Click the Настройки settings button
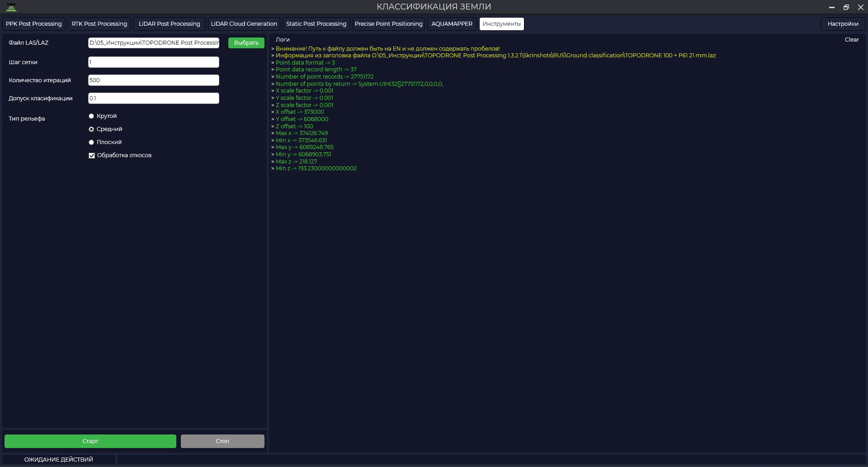Image resolution: width=868 pixels, height=467 pixels. point(843,24)
